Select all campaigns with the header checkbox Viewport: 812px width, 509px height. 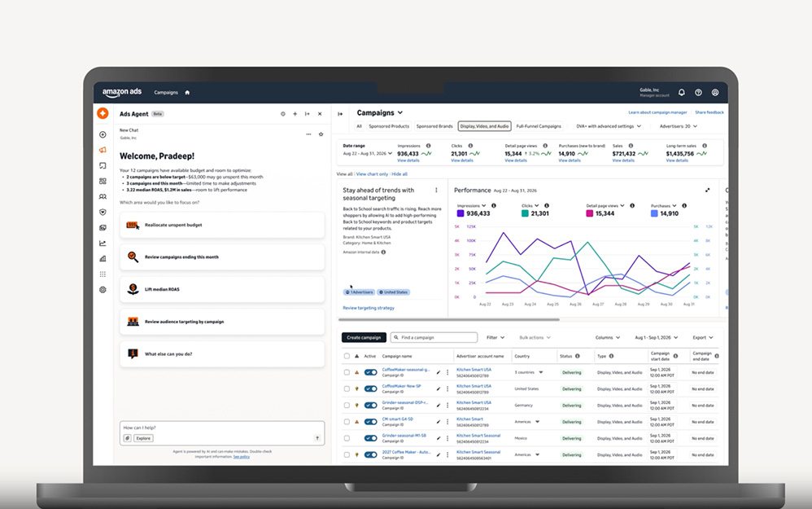[347, 356]
